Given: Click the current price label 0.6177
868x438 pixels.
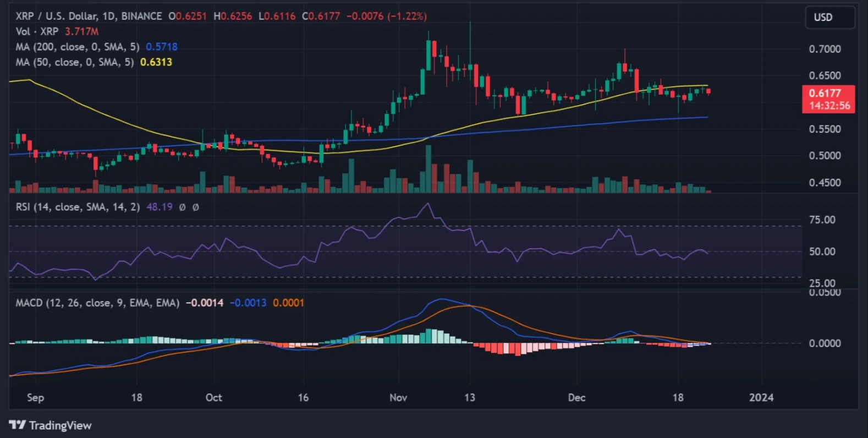Looking at the screenshot, I should 828,99.
